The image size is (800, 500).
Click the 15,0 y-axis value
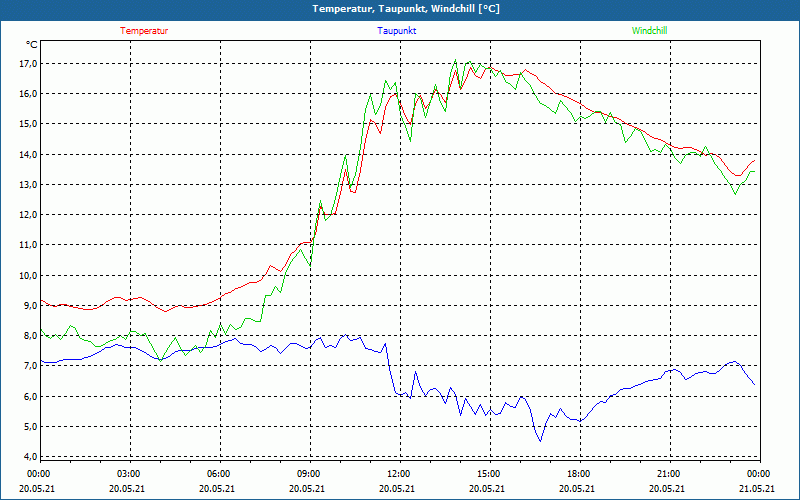pos(28,124)
